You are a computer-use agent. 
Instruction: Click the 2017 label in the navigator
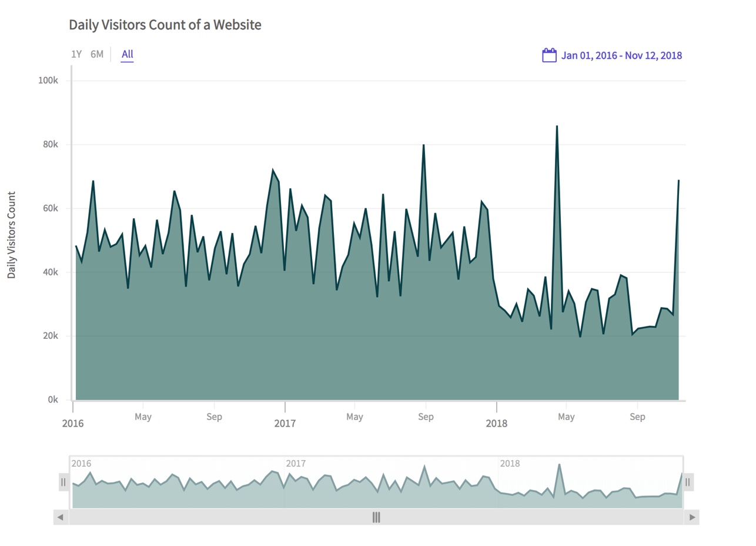click(296, 464)
